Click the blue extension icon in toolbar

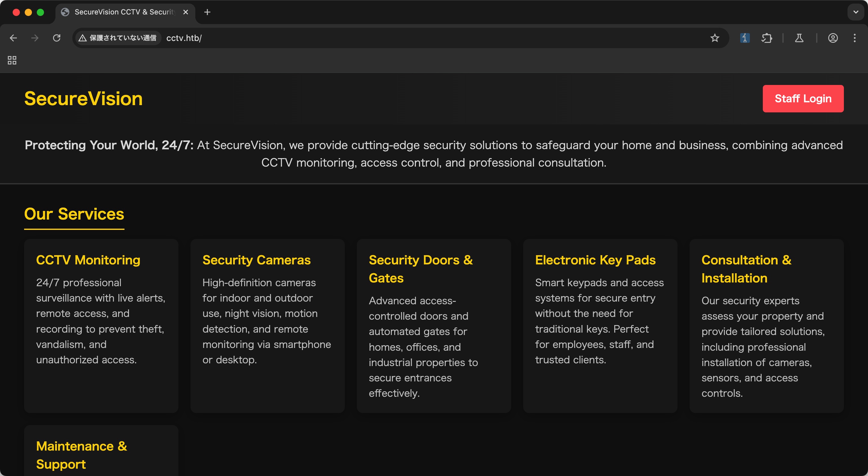[x=745, y=38]
